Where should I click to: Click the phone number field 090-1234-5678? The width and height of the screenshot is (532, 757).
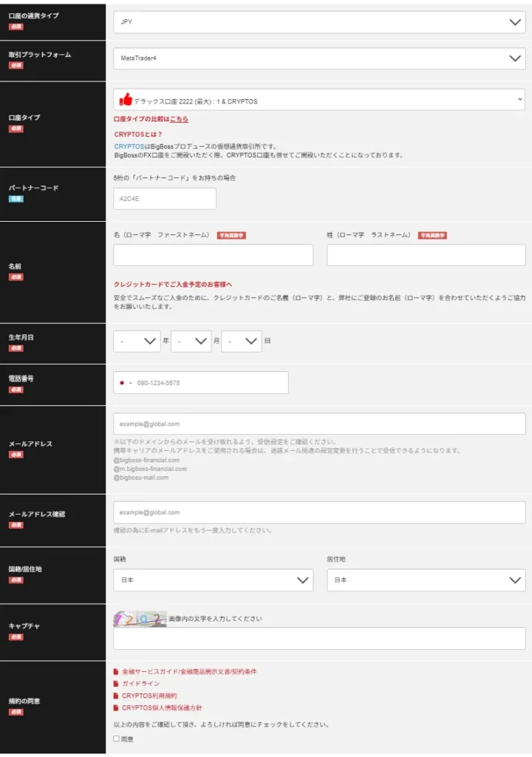(x=201, y=383)
